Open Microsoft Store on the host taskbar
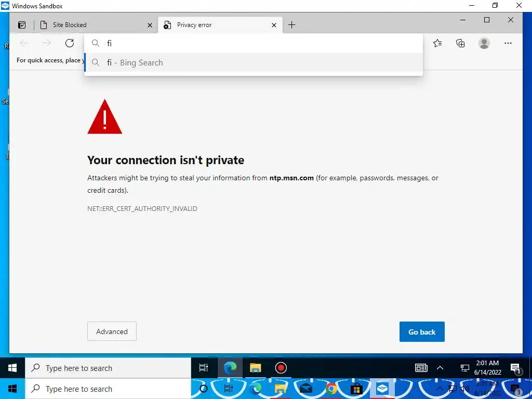This screenshot has width=532, height=399. coord(356,389)
